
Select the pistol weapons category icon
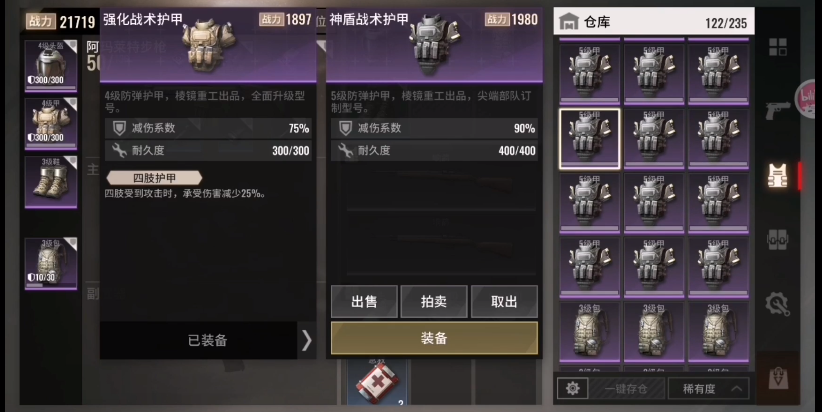(778, 110)
